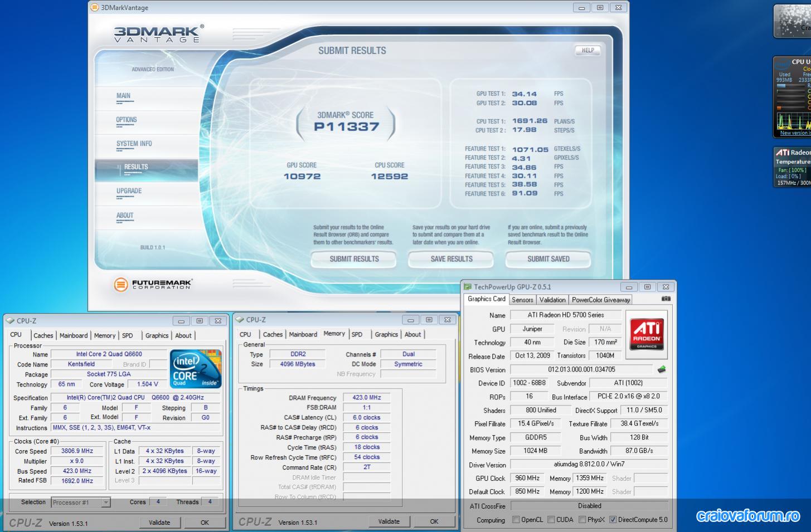
Task: Click OK in the first CPU-Z window
Action: [205, 523]
